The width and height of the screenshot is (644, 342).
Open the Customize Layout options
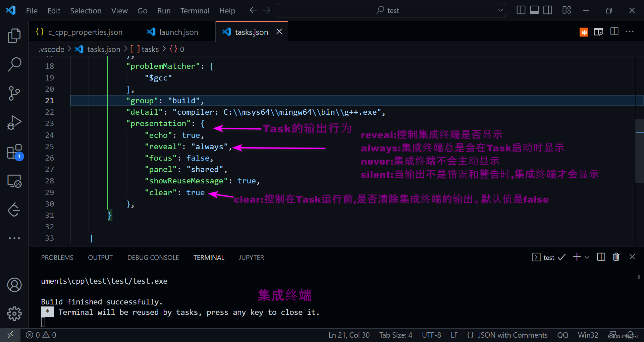pos(567,10)
